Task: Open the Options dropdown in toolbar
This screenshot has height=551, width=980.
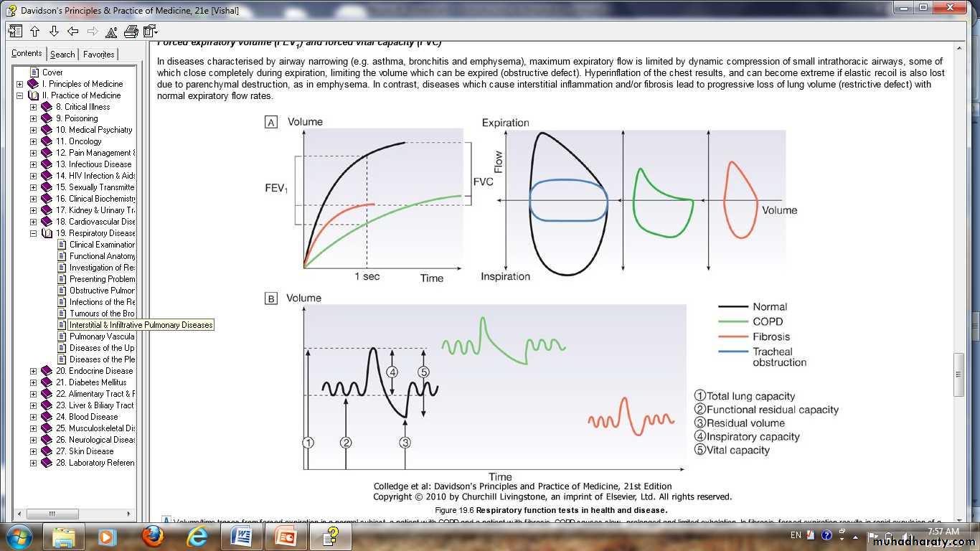Action: point(150,32)
